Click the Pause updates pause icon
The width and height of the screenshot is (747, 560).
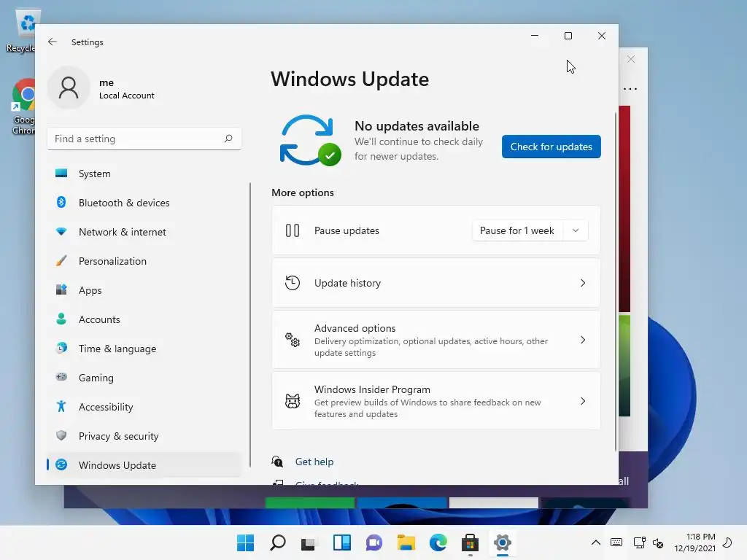pyautogui.click(x=293, y=230)
